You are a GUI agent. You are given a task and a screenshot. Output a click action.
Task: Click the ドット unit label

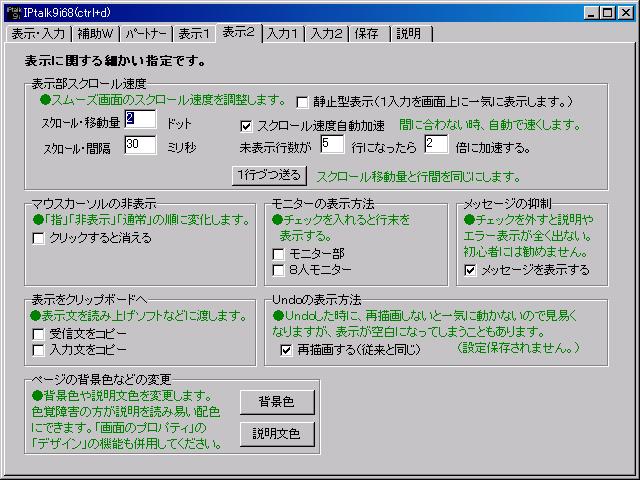click(179, 123)
